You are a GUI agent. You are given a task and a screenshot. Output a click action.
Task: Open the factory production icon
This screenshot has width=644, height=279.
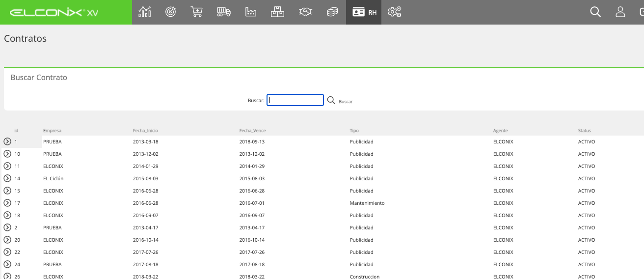251,12
